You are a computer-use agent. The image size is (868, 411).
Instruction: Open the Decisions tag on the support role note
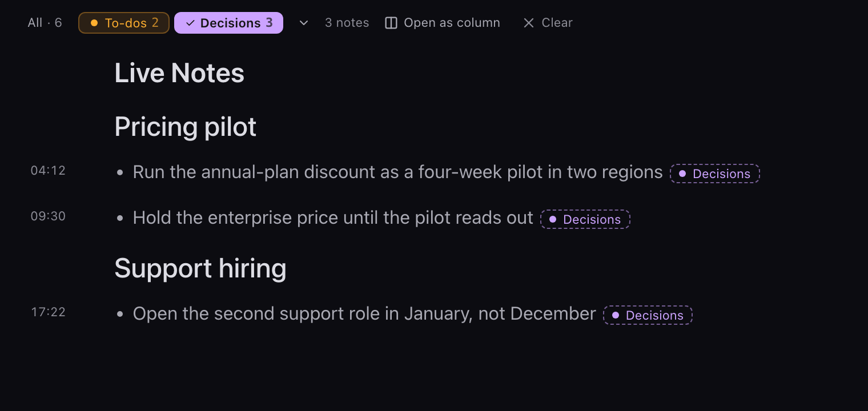point(648,315)
